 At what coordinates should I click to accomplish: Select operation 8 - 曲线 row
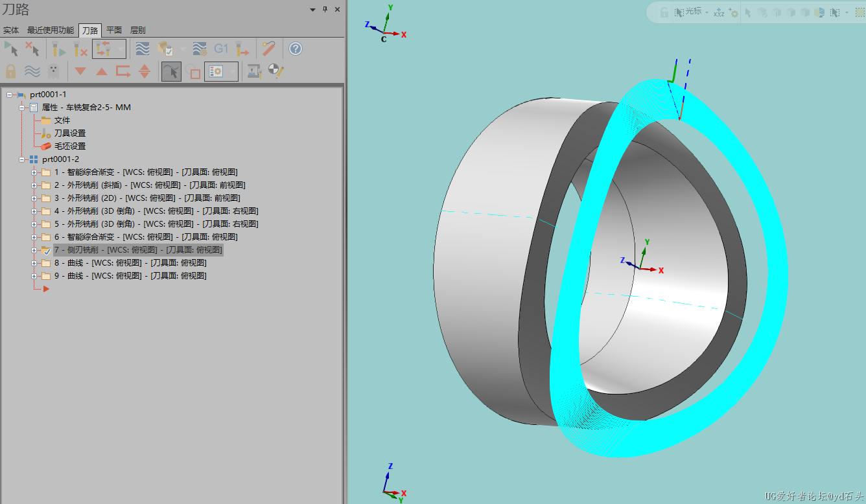pos(130,263)
